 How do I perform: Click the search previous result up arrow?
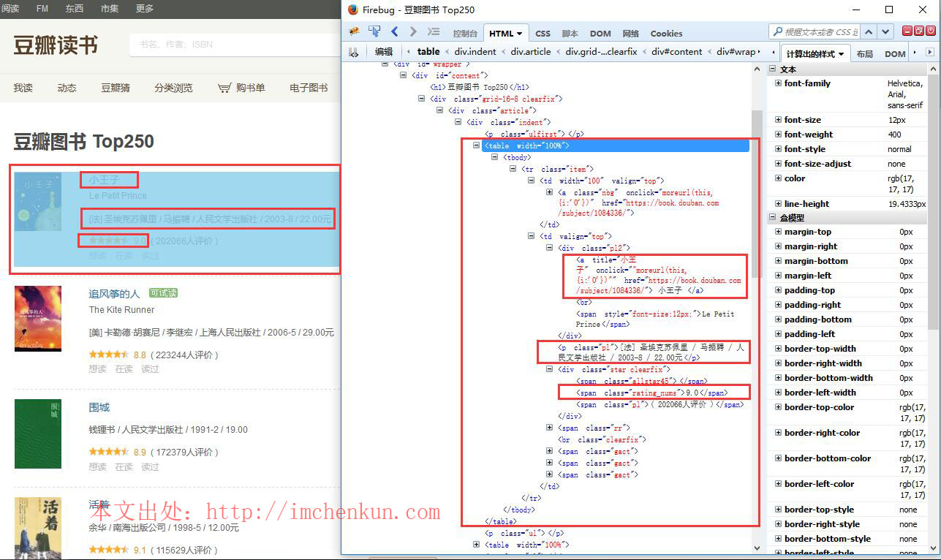pyautogui.click(x=870, y=31)
